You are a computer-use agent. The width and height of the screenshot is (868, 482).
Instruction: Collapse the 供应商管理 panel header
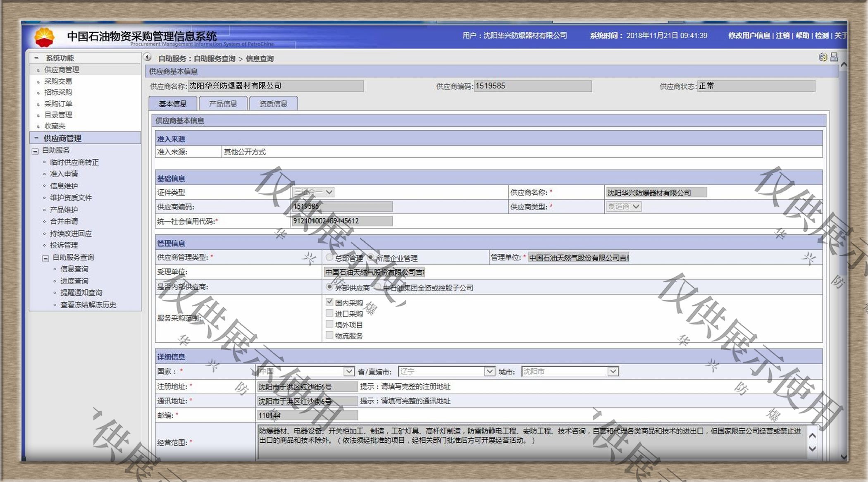(37, 138)
